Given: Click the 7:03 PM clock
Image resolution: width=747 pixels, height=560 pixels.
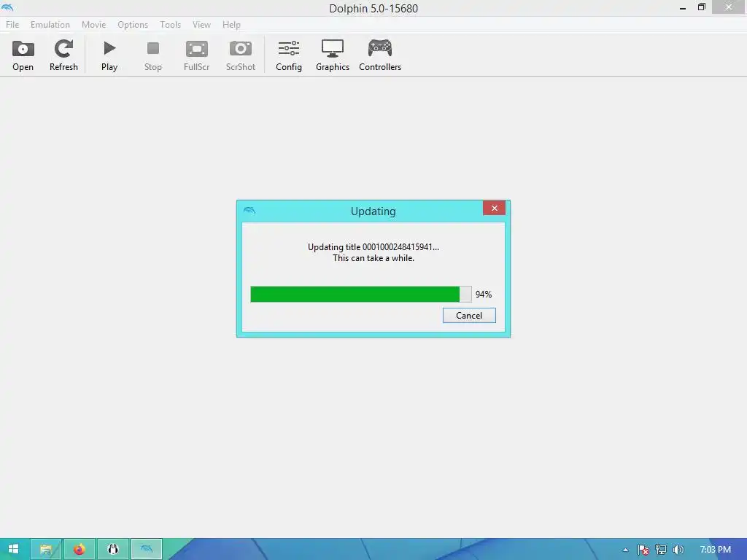Looking at the screenshot, I should coord(715,550).
